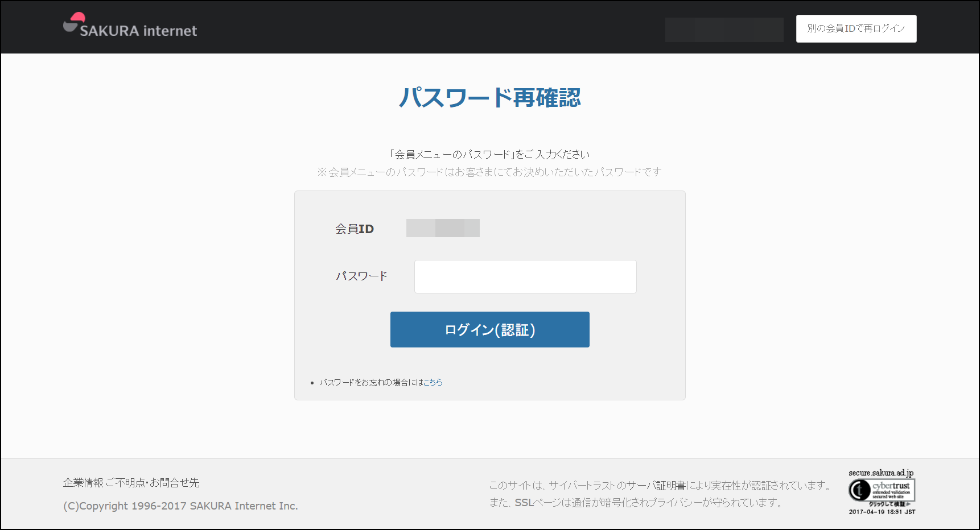Screen dimensions: 980x530
Task: Click the ログイン(認証) button
Action: click(489, 330)
